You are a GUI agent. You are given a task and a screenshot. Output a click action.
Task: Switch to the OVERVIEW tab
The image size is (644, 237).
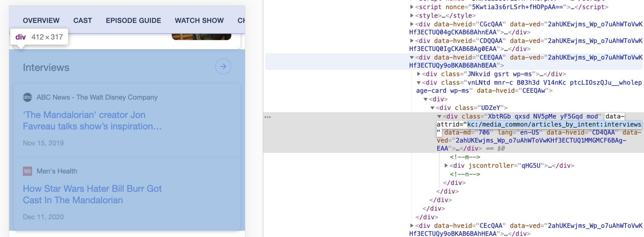[x=41, y=21]
